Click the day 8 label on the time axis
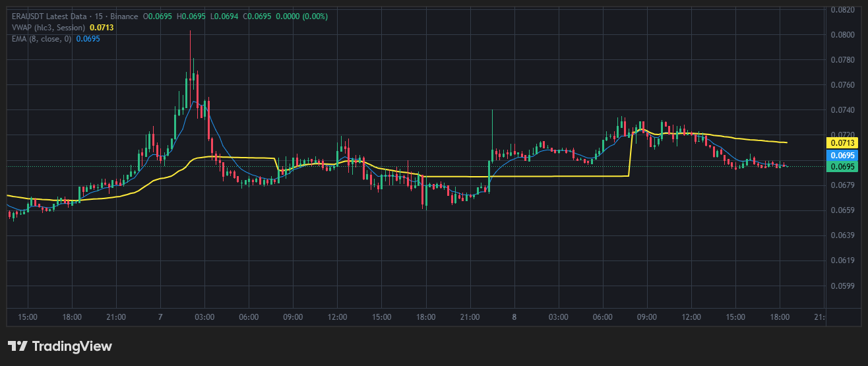868x366 pixels. [x=514, y=317]
